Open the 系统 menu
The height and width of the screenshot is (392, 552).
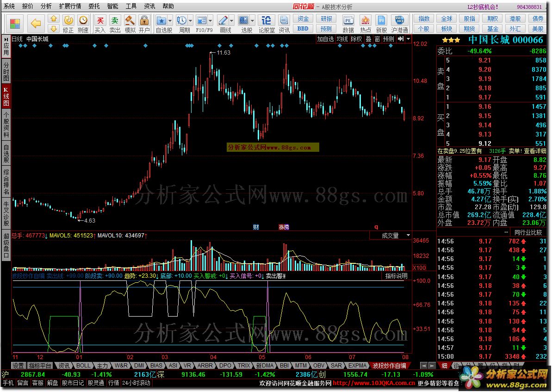[9, 6]
